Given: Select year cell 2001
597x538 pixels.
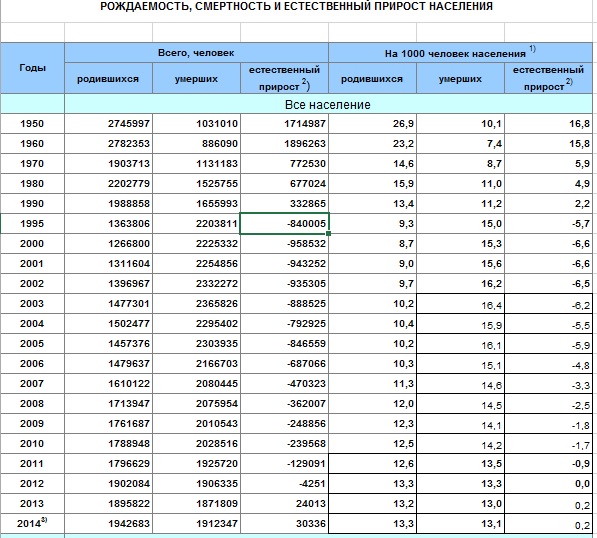Looking at the screenshot, I should pos(32,263).
